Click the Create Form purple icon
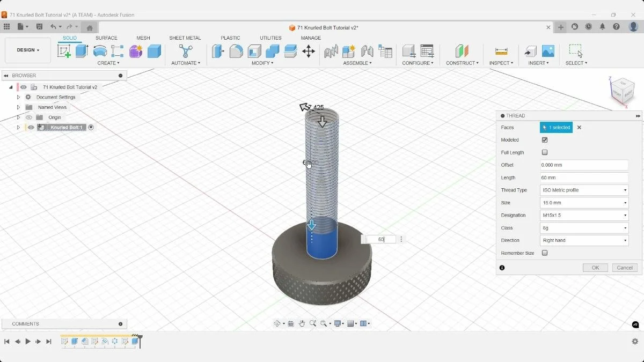Screen dimensions: 644x362 [136, 51]
